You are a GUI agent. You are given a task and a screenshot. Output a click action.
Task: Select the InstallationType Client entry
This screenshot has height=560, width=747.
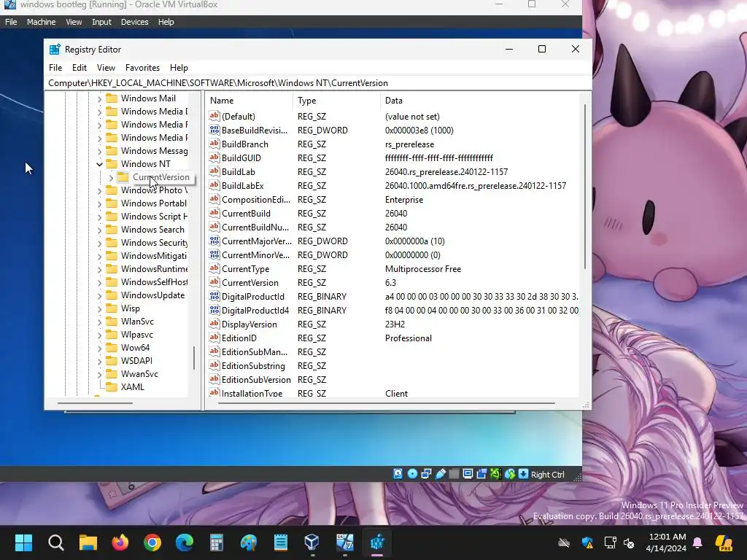click(393, 393)
